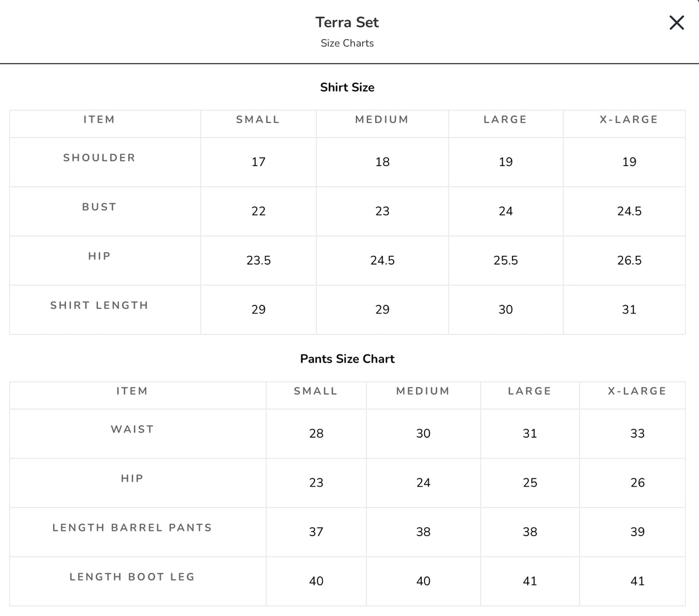The height and width of the screenshot is (616, 699).
Task: Click the WAIST row label
Action: [x=132, y=430]
